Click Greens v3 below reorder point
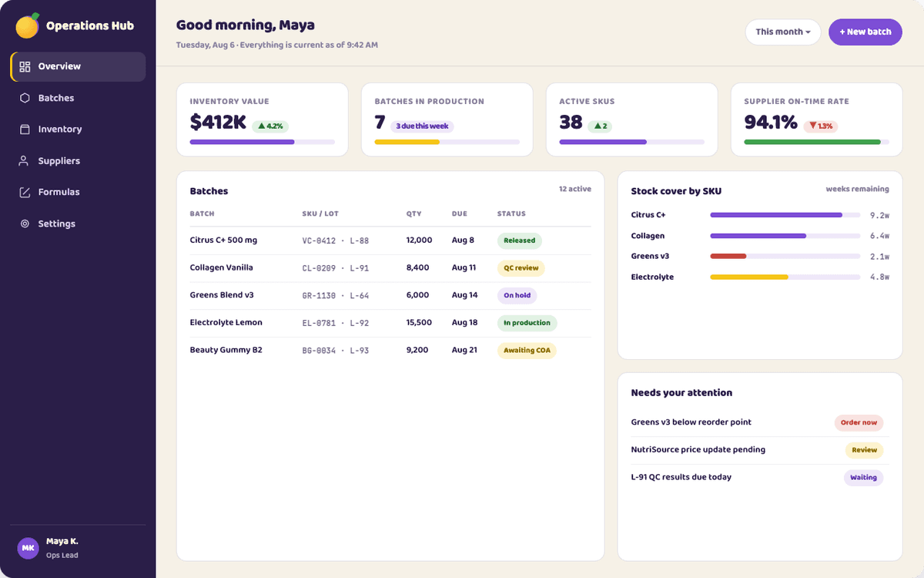This screenshot has height=578, width=924. [691, 422]
